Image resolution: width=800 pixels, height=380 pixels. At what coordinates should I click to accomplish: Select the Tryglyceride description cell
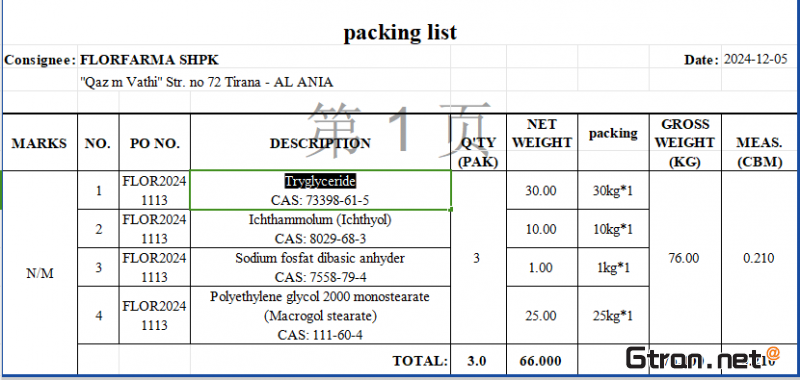[x=320, y=190]
